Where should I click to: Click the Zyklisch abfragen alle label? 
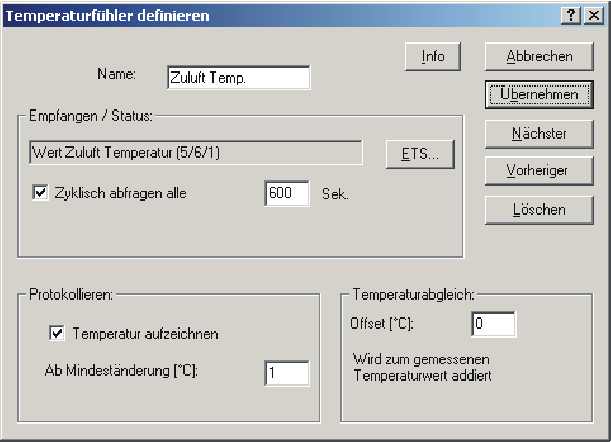(120, 193)
